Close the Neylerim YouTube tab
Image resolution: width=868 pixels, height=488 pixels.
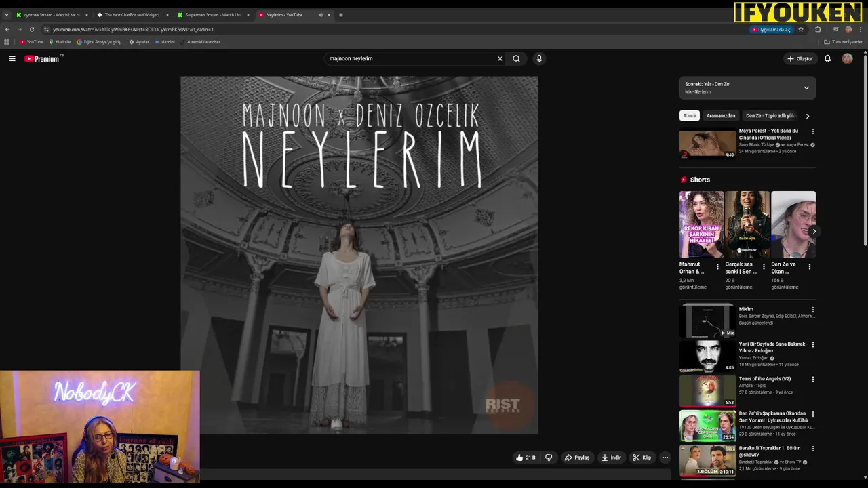point(329,15)
